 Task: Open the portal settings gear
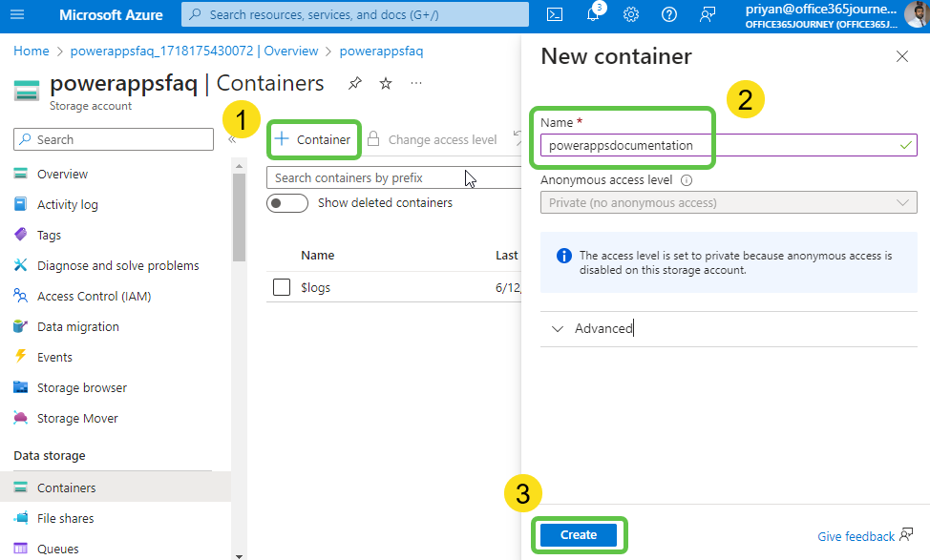[631, 14]
